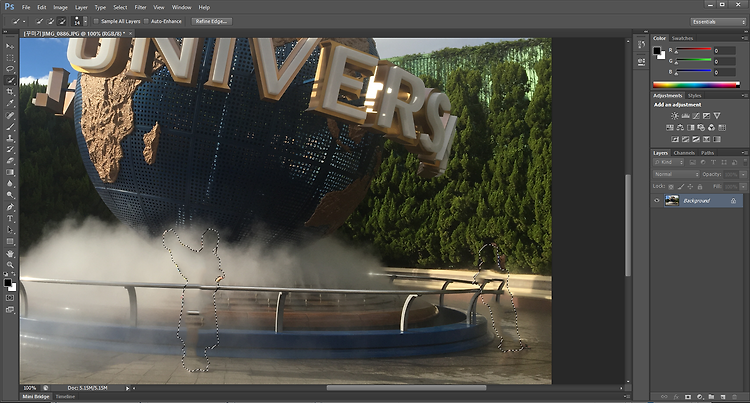The height and width of the screenshot is (403, 750).
Task: Open the Color panel flyout menu
Action: tap(743, 38)
